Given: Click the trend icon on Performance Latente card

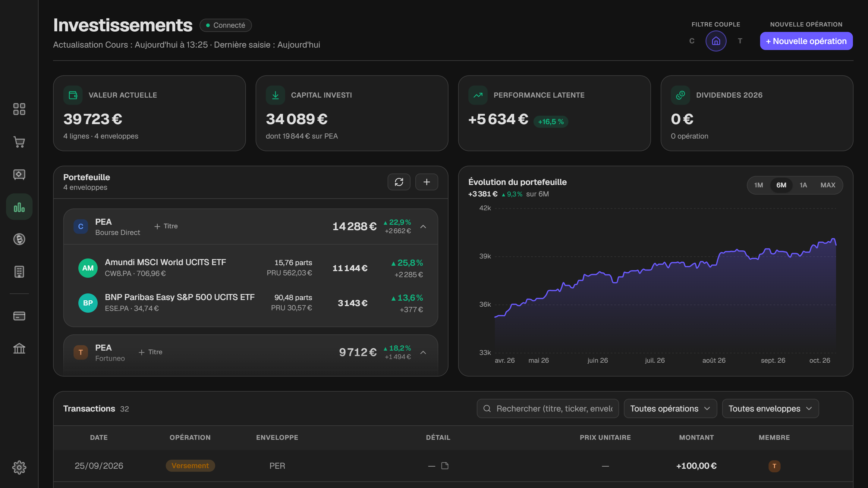Looking at the screenshot, I should click(x=478, y=95).
